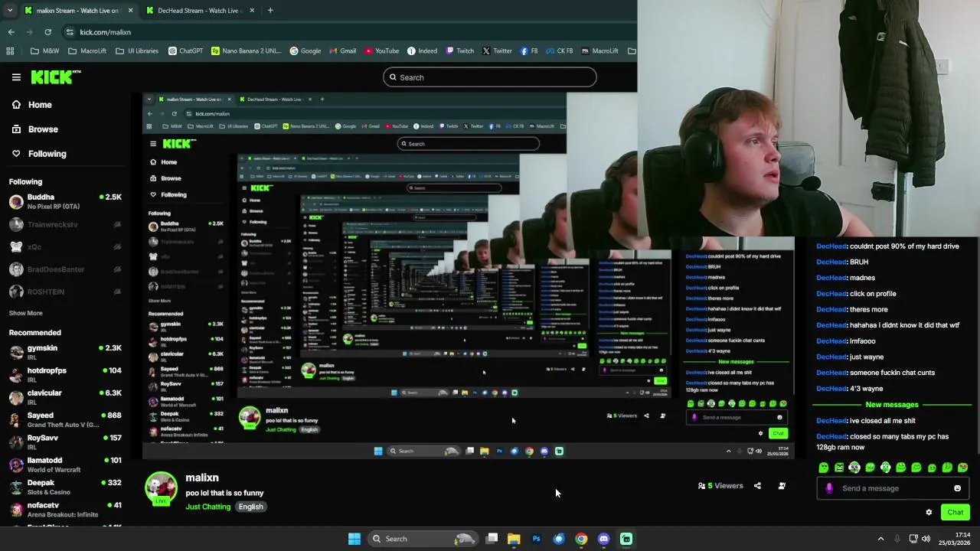Click the user icon right of share

(x=782, y=486)
